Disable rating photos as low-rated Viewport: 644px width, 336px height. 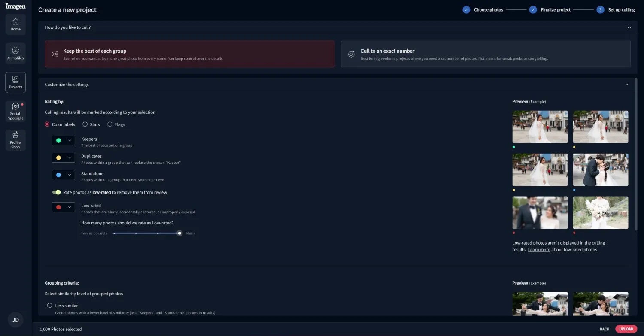point(57,192)
